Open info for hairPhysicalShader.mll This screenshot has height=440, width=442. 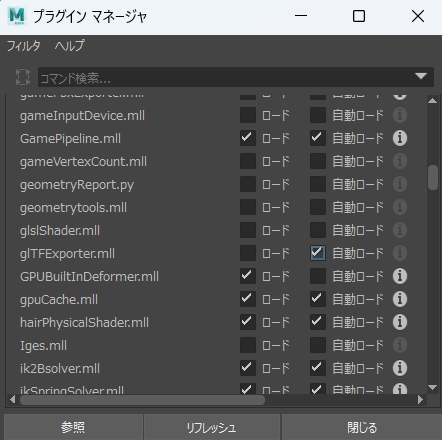[x=400, y=322]
